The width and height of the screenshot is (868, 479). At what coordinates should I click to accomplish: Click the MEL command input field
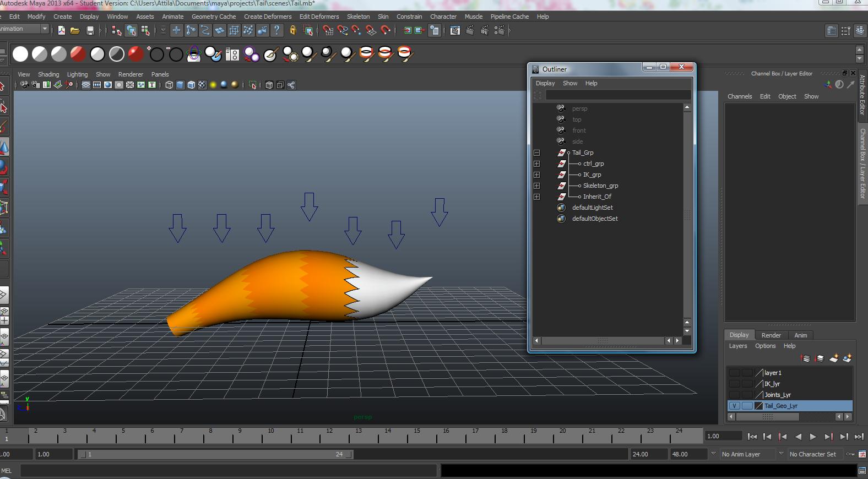tap(229, 471)
